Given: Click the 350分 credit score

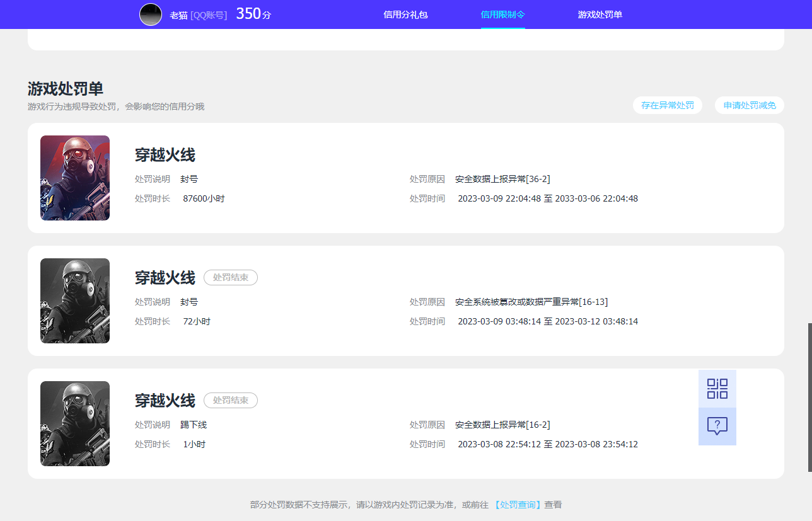Looking at the screenshot, I should click(253, 14).
